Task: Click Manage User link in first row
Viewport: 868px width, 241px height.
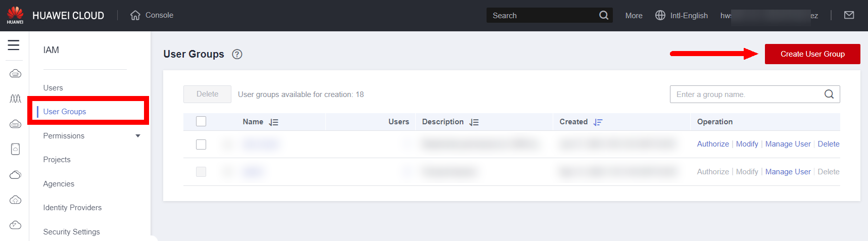Action: coord(788,144)
